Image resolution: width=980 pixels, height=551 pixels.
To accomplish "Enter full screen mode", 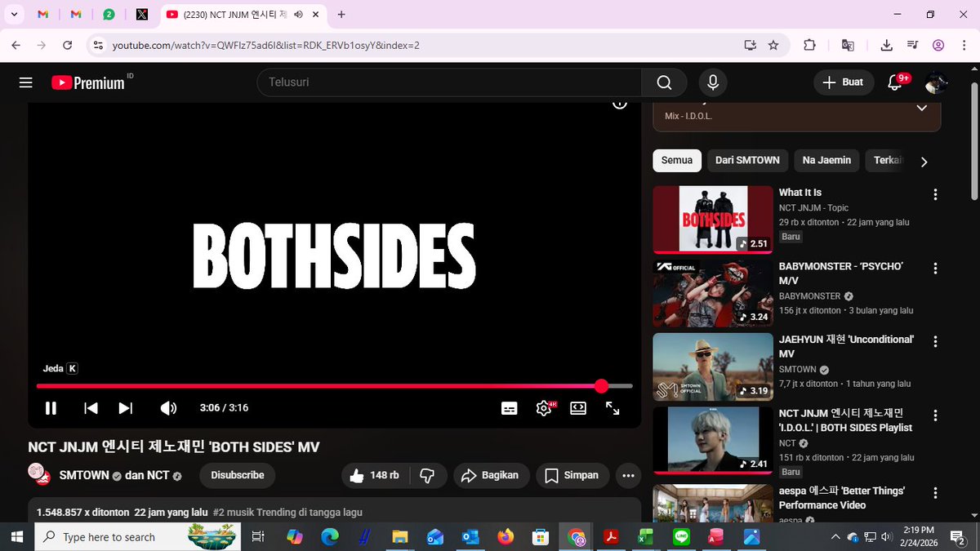I will click(x=612, y=408).
